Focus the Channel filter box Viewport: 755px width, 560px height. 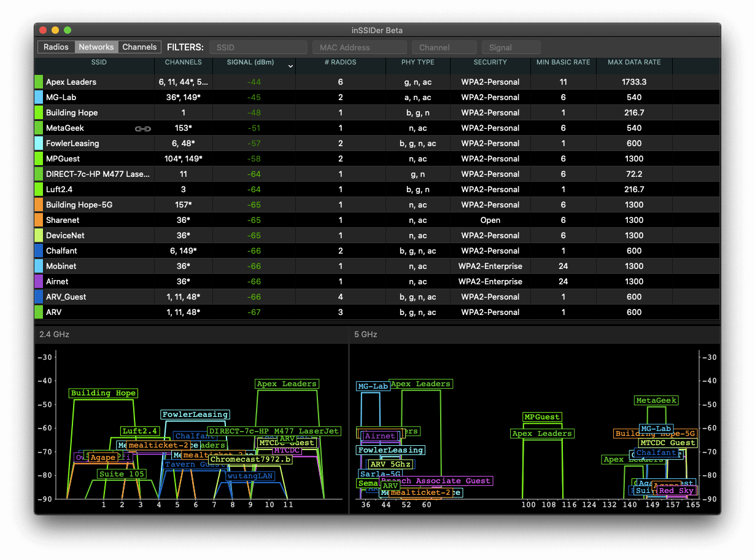click(444, 47)
